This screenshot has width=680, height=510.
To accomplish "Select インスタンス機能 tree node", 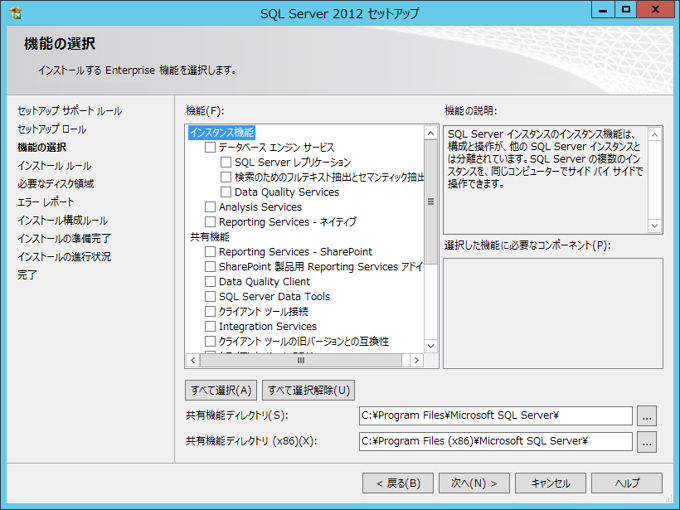I will pyautogui.click(x=222, y=132).
